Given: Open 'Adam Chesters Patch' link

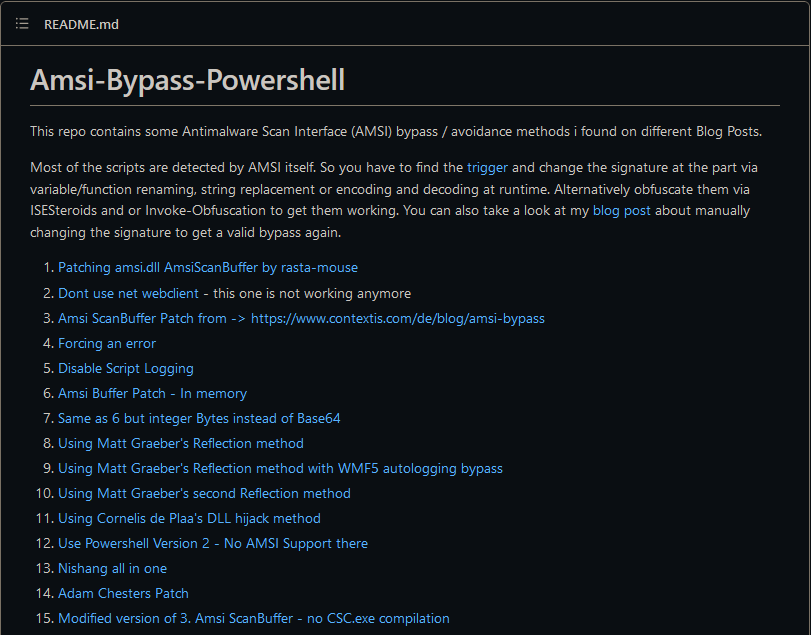Looking at the screenshot, I should point(123,593).
